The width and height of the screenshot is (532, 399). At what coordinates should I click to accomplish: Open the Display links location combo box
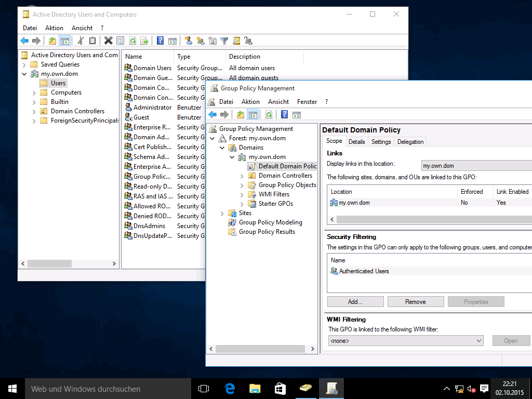(476, 166)
